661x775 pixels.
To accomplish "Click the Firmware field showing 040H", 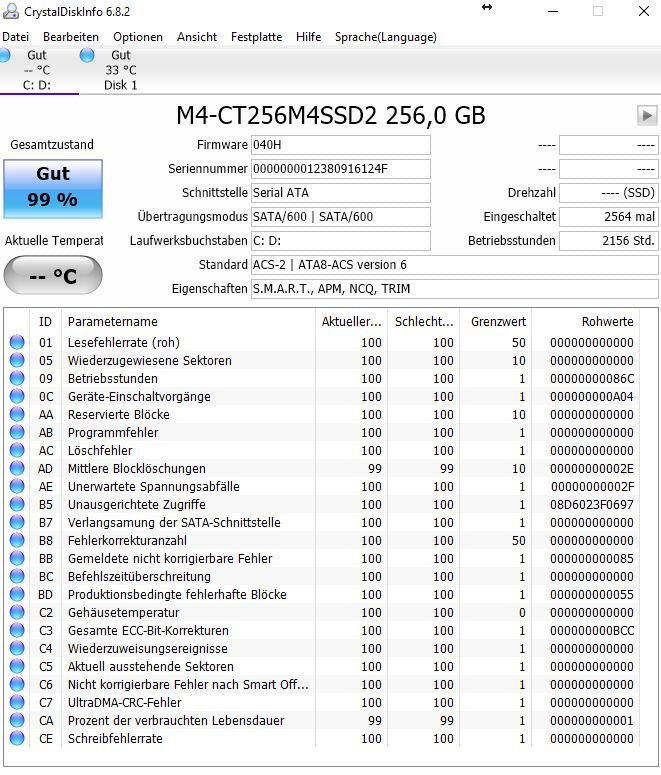I will tap(341, 145).
